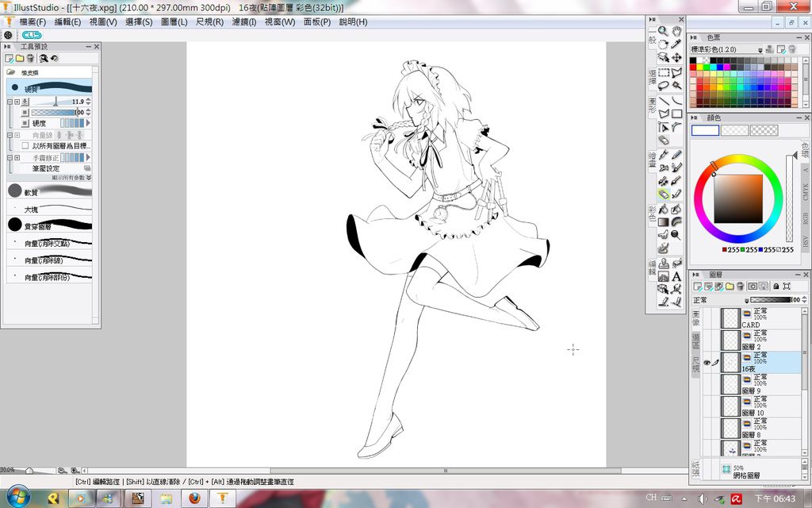Click the lock layer icon
The image size is (812, 508).
pos(776,286)
